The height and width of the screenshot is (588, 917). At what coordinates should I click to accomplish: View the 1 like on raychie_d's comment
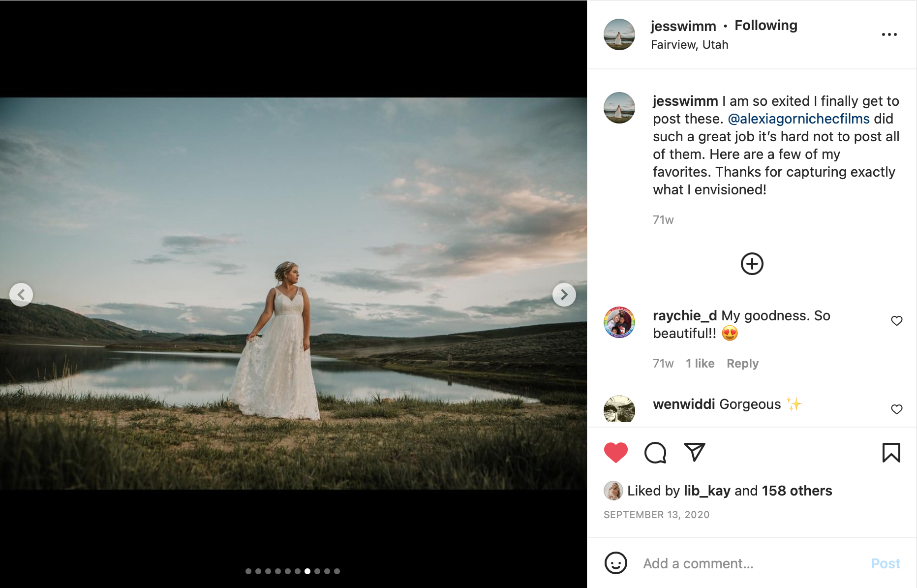point(700,364)
